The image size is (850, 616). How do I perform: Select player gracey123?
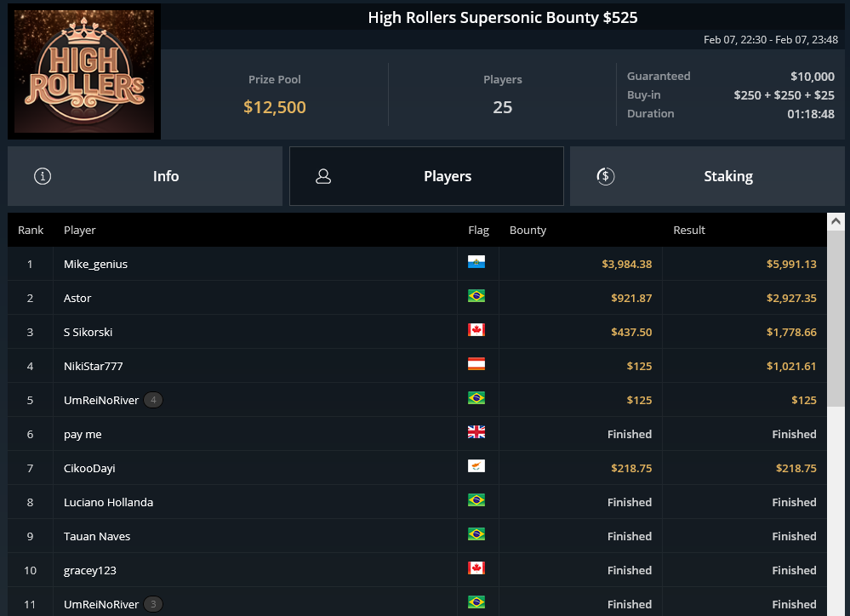pyautogui.click(x=90, y=570)
